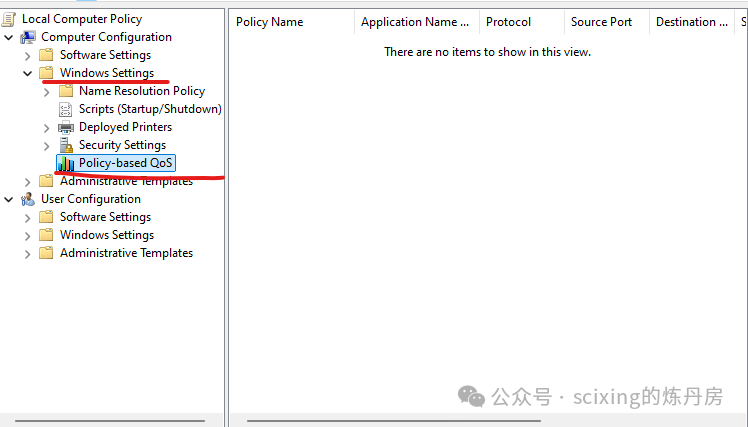Click the Windows Settings folder icon under Computer Configuration
Screen dimensions: 748x427
click(46, 73)
